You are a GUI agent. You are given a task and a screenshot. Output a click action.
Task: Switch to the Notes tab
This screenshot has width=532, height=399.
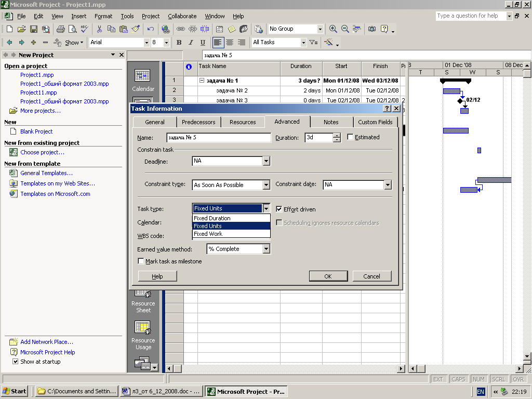point(331,122)
